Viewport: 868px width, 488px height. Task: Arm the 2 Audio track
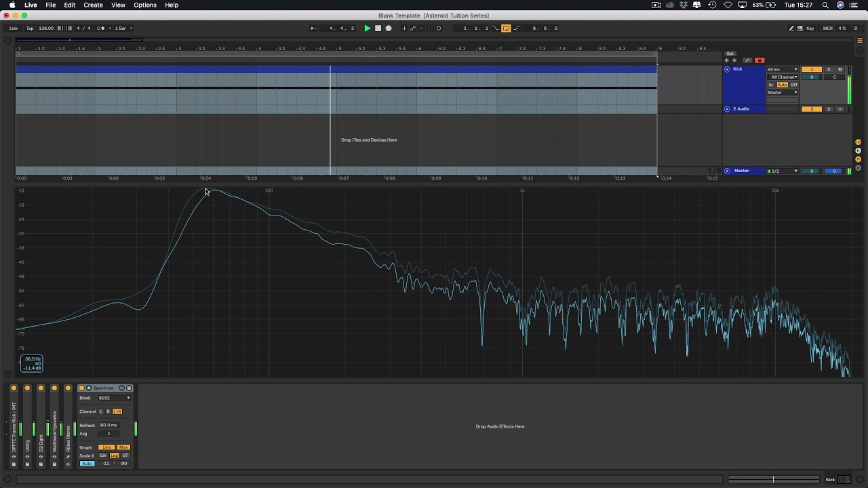click(x=840, y=108)
